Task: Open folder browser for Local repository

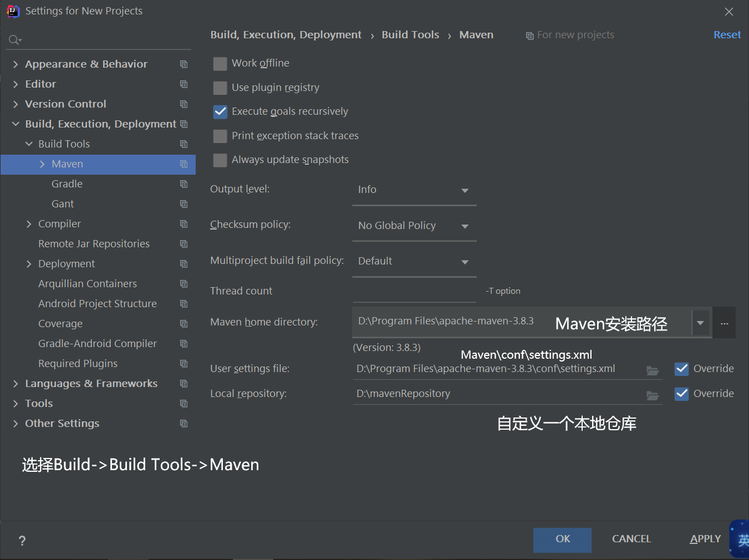Action: coord(653,395)
